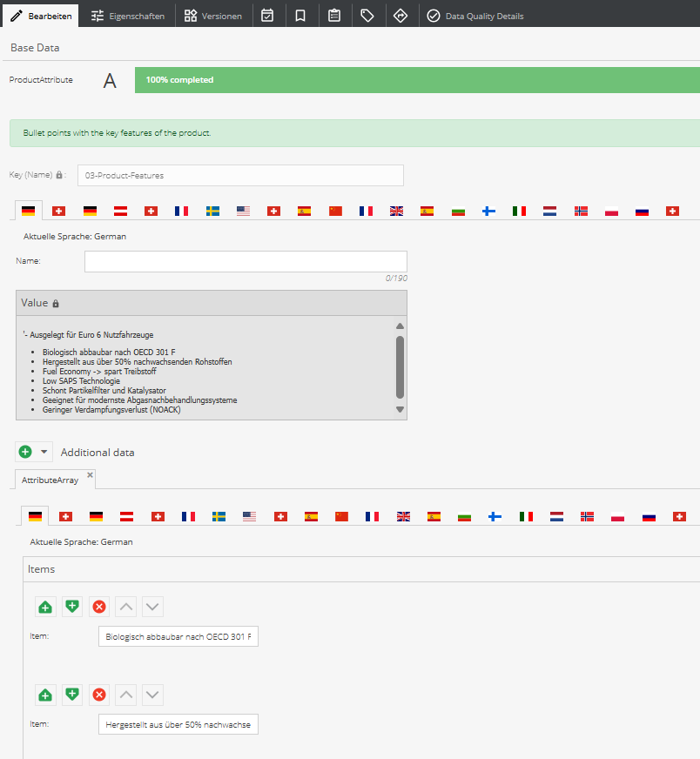The height and width of the screenshot is (759, 700).
Task: Click into the empty Name input field
Action: (246, 261)
